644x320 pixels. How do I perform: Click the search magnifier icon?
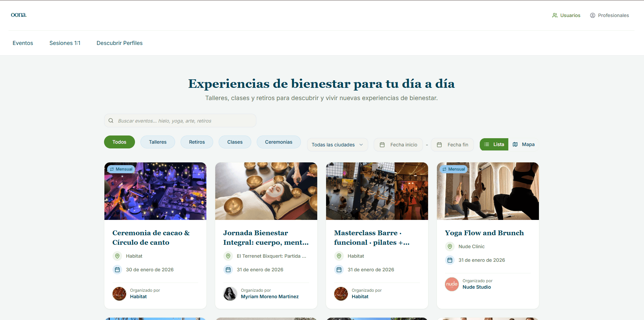[x=111, y=121]
